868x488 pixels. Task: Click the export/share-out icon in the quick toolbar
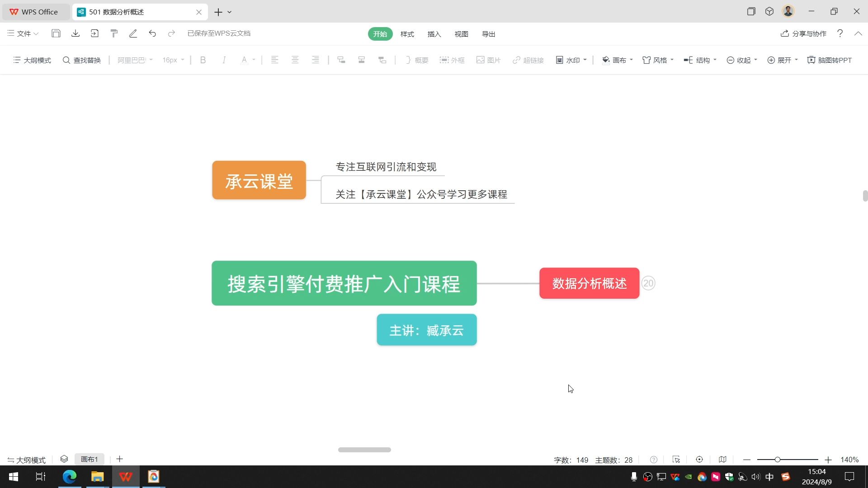pos(94,33)
